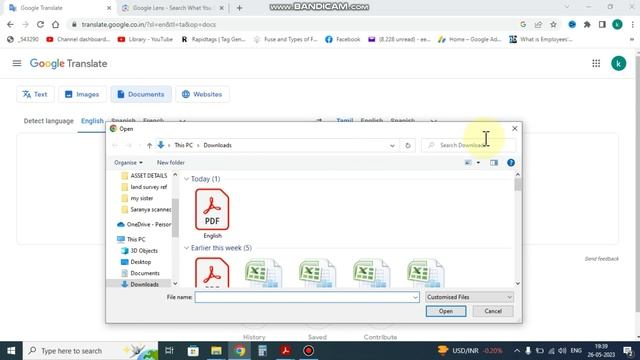This screenshot has height=360, width=640.
Task: Go to Chrome home page icon
Action: point(56,24)
